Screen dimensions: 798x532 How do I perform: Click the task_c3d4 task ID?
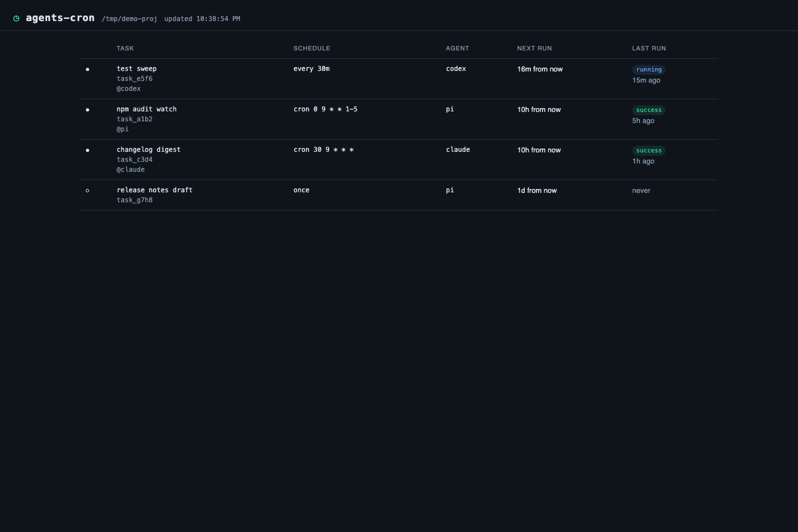tap(135, 160)
